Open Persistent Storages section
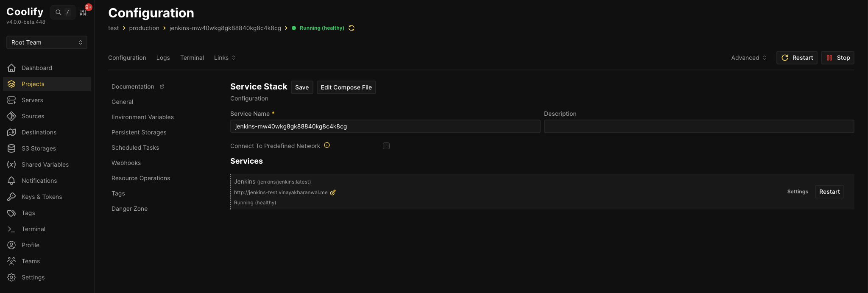Screen dimensions: 868x293 pos(139,132)
